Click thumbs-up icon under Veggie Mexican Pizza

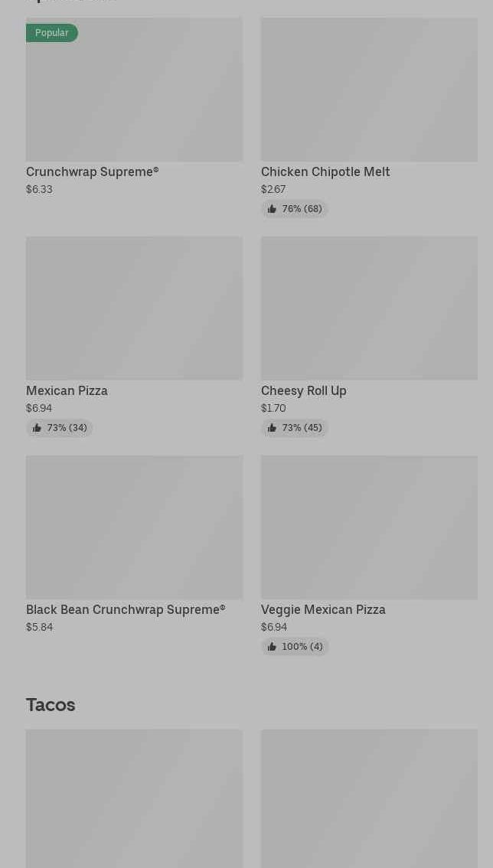pyautogui.click(x=272, y=647)
